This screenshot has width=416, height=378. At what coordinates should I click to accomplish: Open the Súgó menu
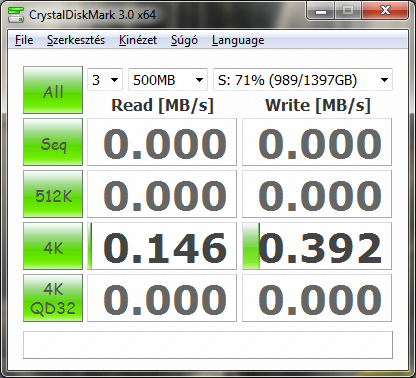(x=184, y=40)
